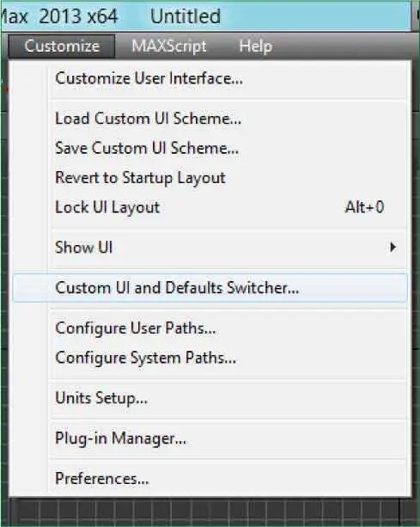The width and height of the screenshot is (420, 527).
Task: Open Configure System Paths... dialog
Action: pos(210,358)
